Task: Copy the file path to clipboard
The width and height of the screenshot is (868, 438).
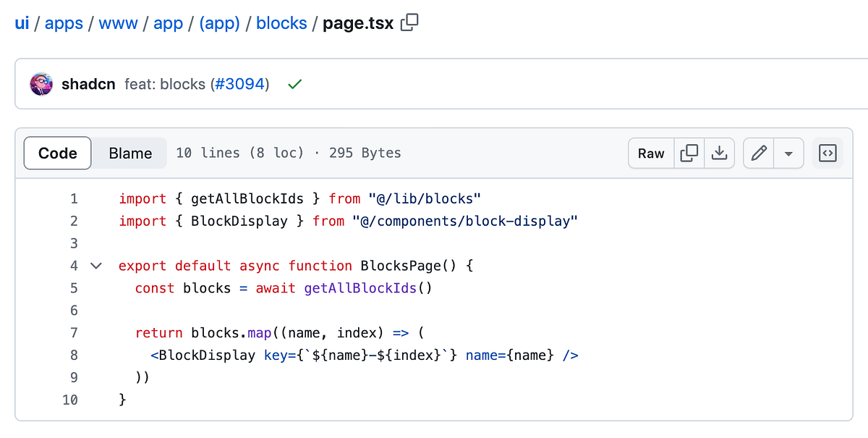Action: coord(409,22)
